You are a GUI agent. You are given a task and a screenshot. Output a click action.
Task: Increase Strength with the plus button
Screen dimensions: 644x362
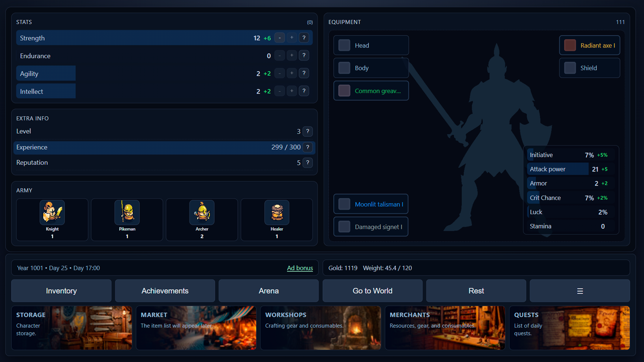(291, 38)
